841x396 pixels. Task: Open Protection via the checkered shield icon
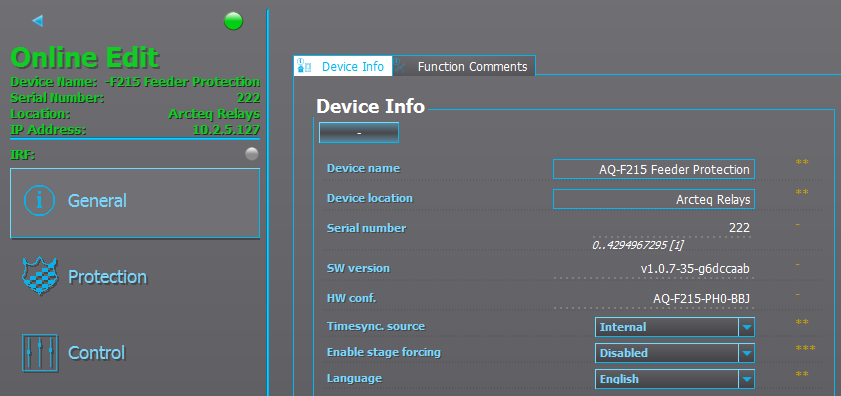(40, 276)
